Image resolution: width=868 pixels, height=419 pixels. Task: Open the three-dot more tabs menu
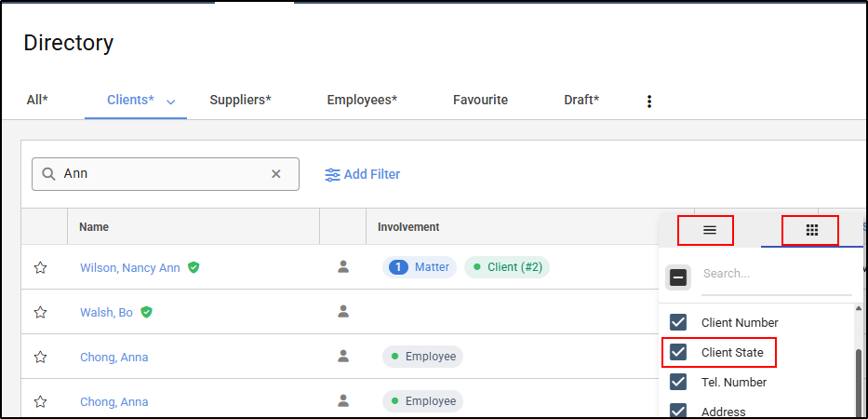coord(649,101)
